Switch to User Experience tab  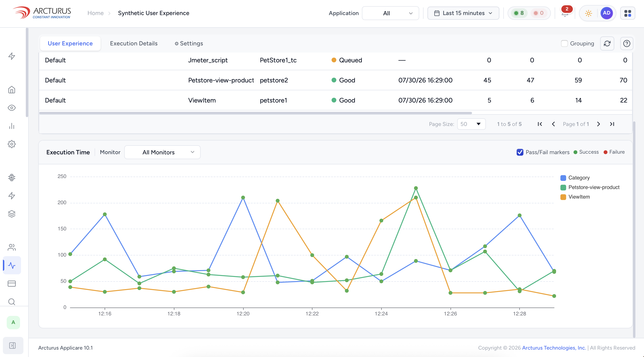point(70,43)
